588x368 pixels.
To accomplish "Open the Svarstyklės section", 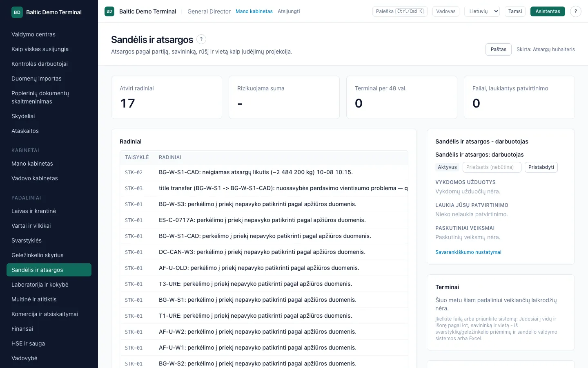I will point(49,240).
